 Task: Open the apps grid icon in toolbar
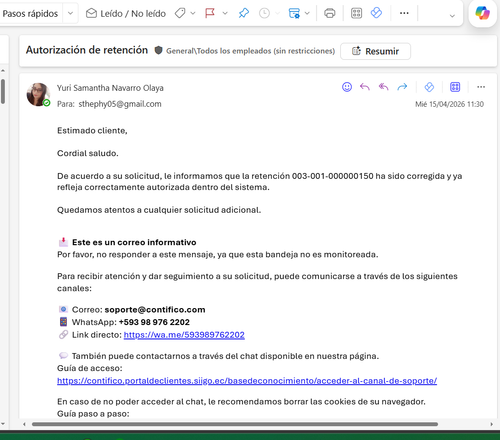click(x=356, y=13)
